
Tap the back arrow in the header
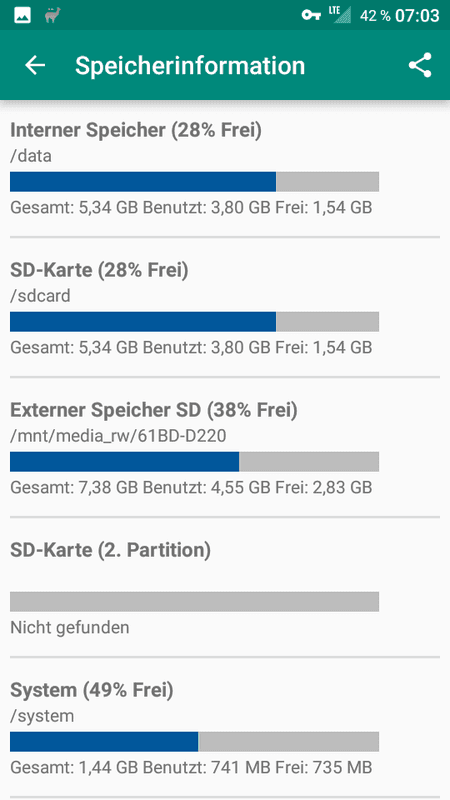(35, 65)
